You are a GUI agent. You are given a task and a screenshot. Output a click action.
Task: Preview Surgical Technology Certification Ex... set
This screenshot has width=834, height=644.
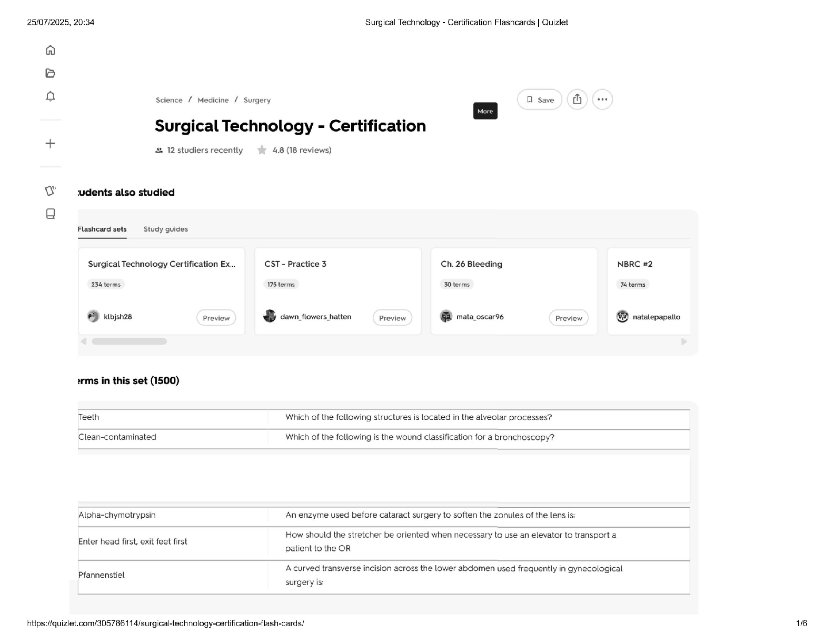[x=216, y=318]
